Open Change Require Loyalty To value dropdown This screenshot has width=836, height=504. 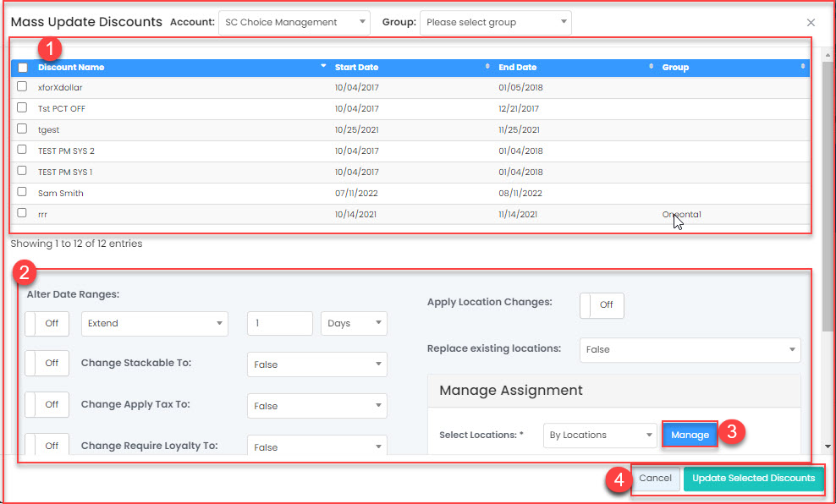click(317, 446)
